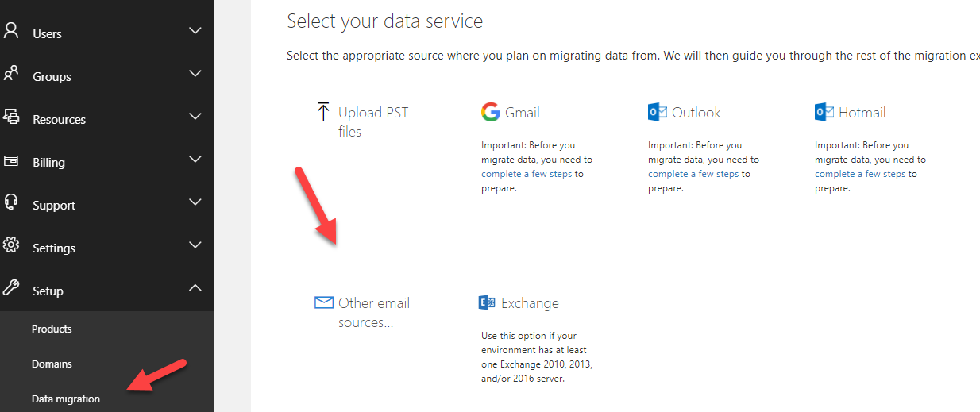Image resolution: width=980 pixels, height=412 pixels.
Task: Click the Groups people icon
Action: 10,75
